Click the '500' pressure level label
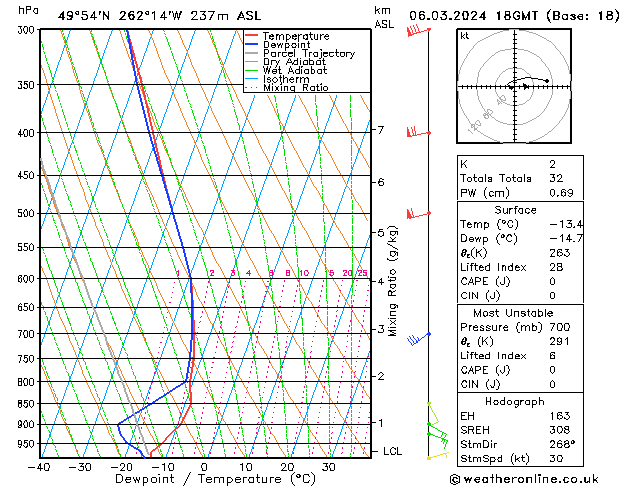629x486 pixels. point(28,213)
